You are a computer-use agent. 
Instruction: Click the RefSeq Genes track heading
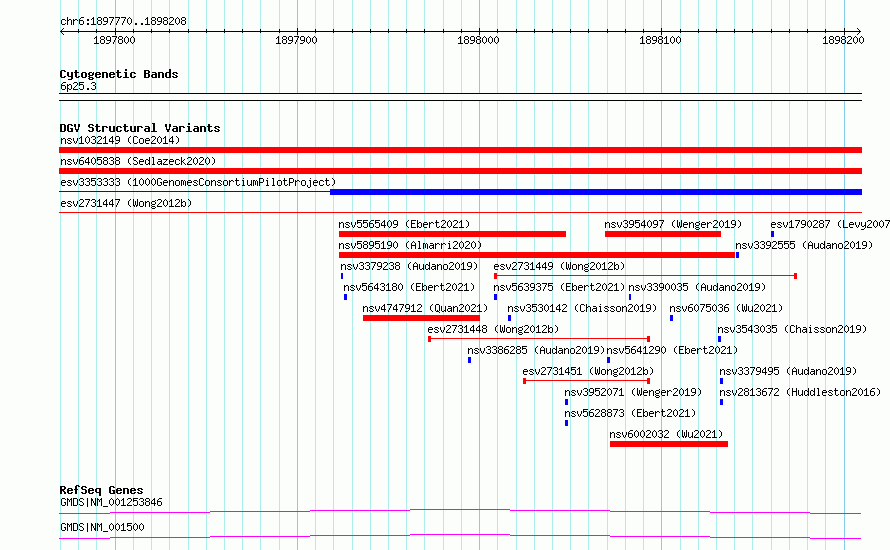point(102,490)
